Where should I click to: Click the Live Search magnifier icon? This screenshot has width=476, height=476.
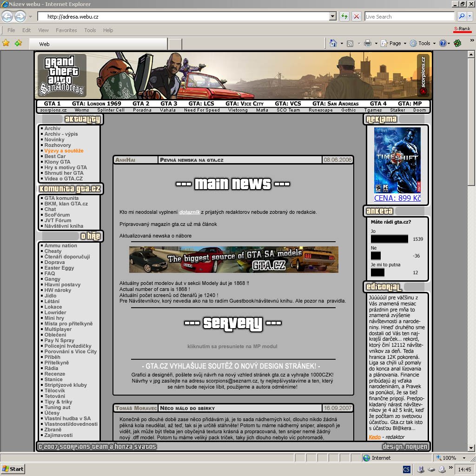[x=462, y=16]
